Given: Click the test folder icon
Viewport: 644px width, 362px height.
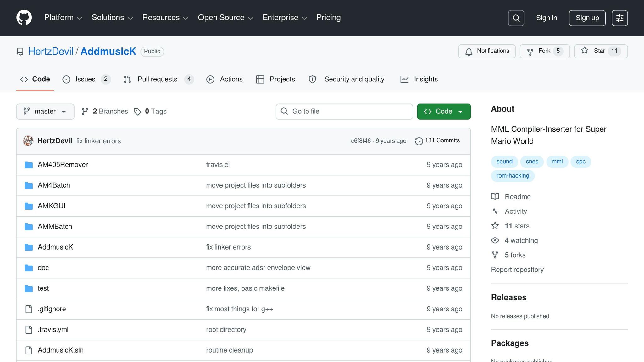Looking at the screenshot, I should pyautogui.click(x=29, y=288).
